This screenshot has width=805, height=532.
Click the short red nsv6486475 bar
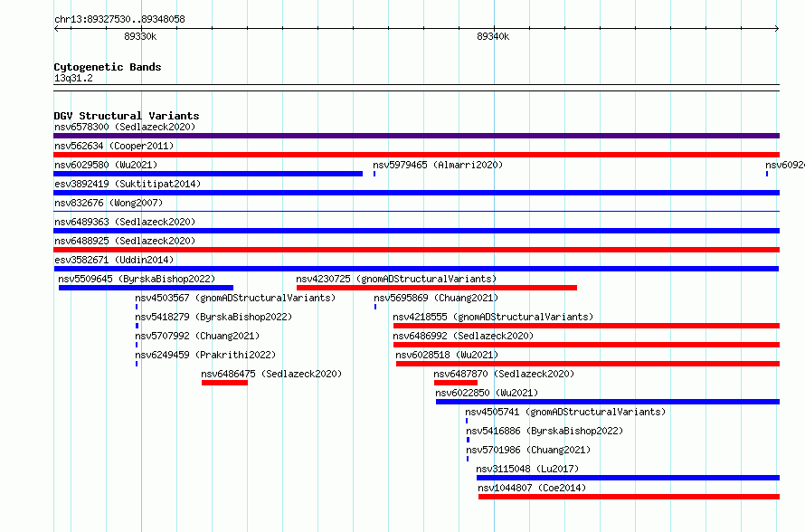tap(224, 383)
